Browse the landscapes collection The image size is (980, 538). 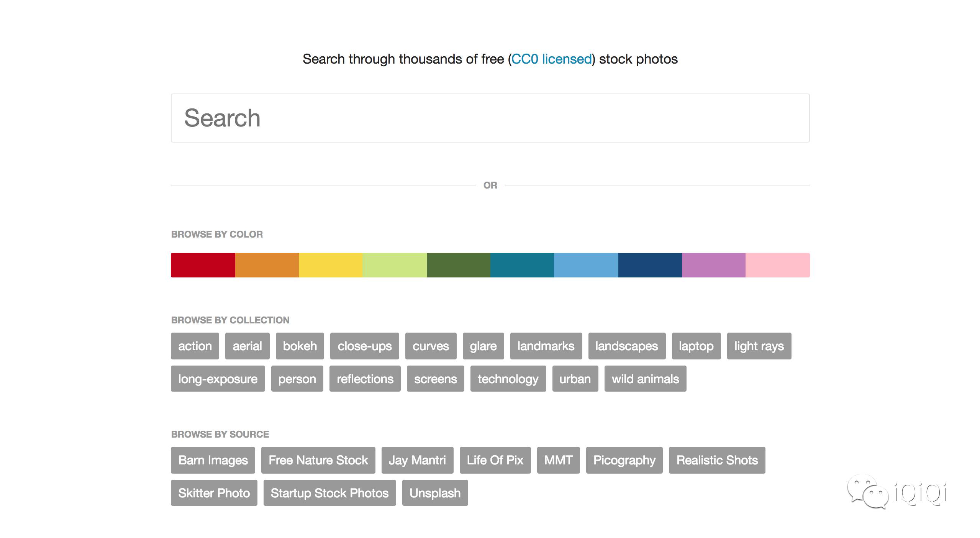pyautogui.click(x=627, y=346)
